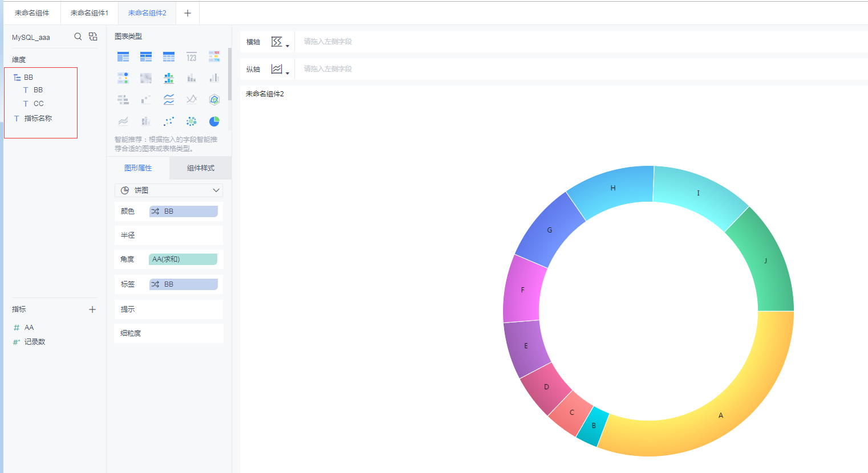
Task: Choose the 123 KPI indicator card icon
Action: tap(192, 56)
